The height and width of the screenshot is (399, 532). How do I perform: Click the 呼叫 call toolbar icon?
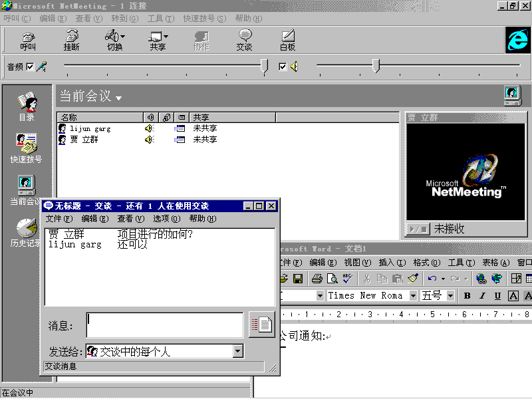27,40
